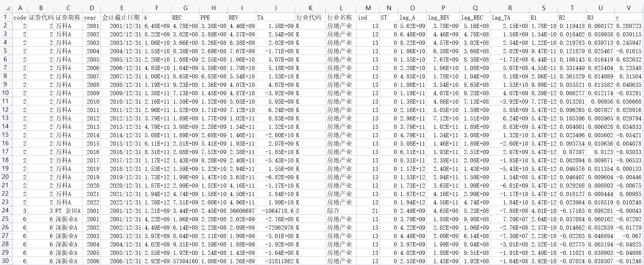Click the 'PPE' header cell
Screen dimensions: 644x265
tap(213, 18)
